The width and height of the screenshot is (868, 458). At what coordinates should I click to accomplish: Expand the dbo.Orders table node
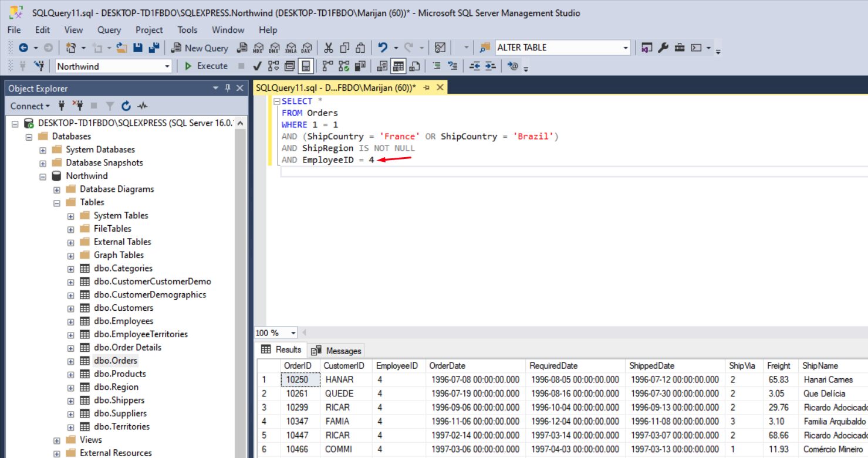[70, 361]
